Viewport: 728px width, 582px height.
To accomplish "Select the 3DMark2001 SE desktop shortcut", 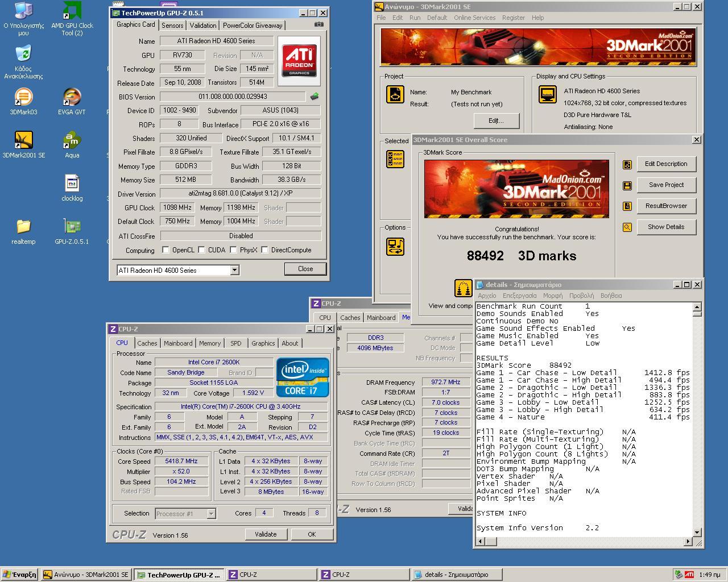I will 23,145.
